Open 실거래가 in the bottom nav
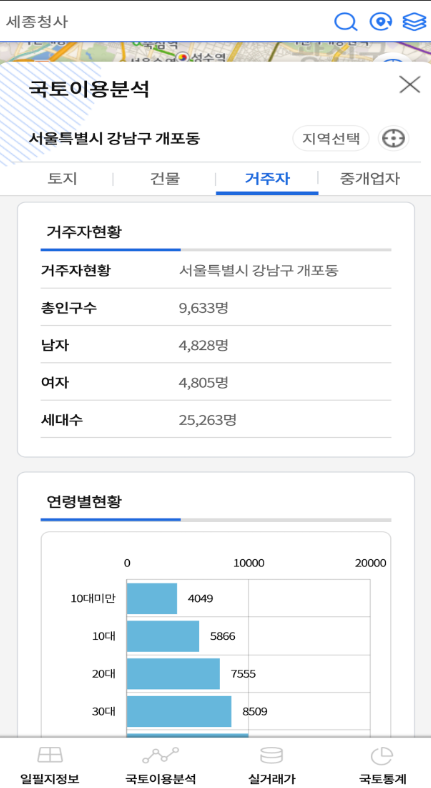The width and height of the screenshot is (431, 788). (x=271, y=764)
